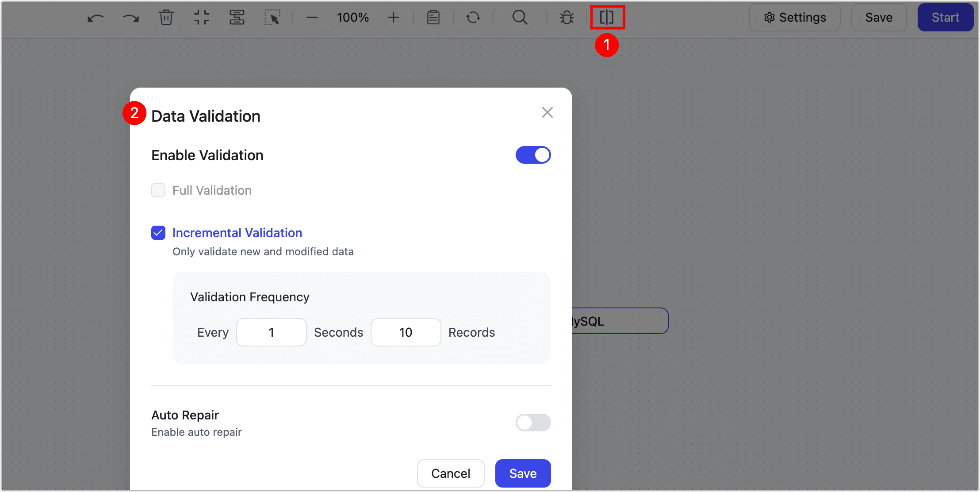Screen dimensions: 980x492
Task: Save the Data Validation settings
Action: point(523,473)
